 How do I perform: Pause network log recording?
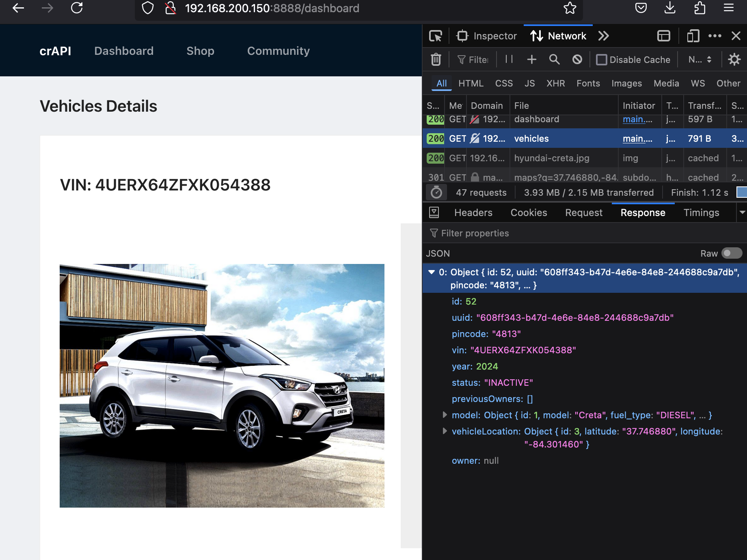[509, 60]
